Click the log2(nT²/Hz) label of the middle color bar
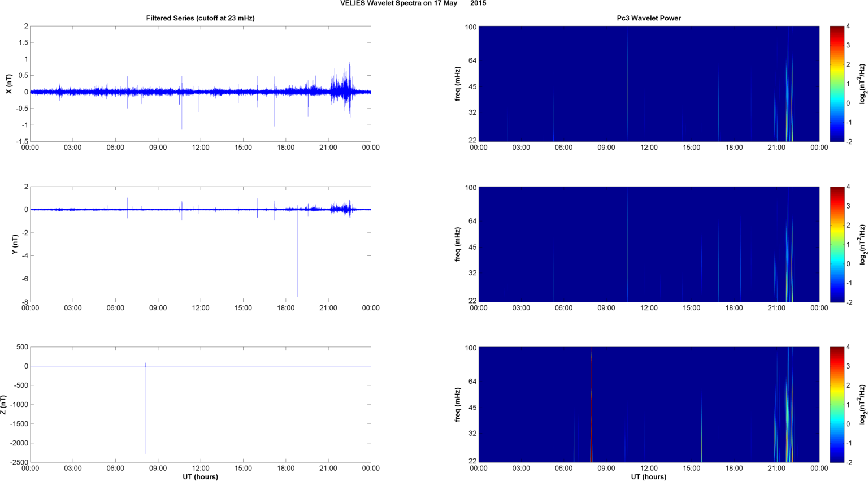The image size is (868, 481). pyautogui.click(x=862, y=244)
